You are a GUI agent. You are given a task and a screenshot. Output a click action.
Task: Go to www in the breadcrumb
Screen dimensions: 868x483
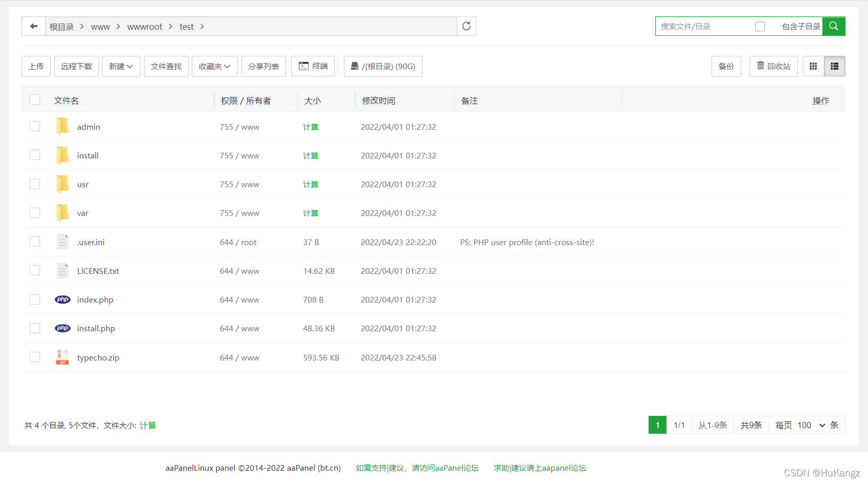coord(100,27)
